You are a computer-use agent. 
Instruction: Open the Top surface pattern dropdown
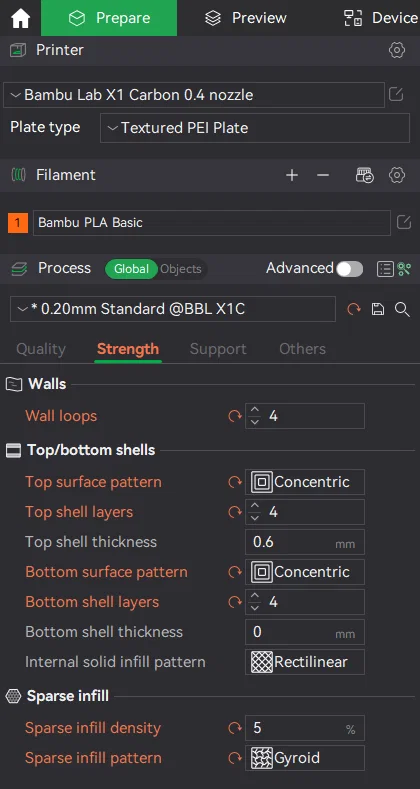click(305, 482)
